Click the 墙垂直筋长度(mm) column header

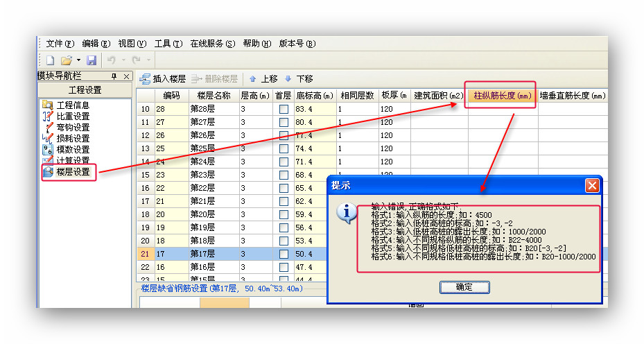[x=573, y=96]
